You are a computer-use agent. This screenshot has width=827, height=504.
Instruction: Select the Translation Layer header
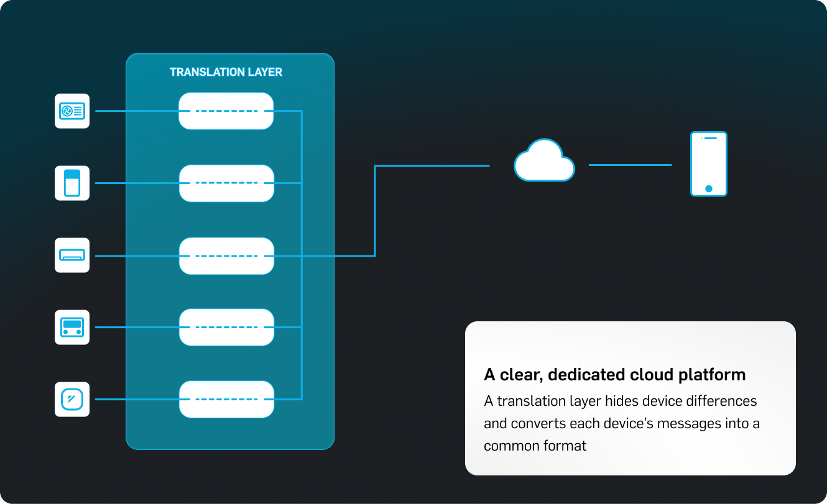(x=225, y=72)
